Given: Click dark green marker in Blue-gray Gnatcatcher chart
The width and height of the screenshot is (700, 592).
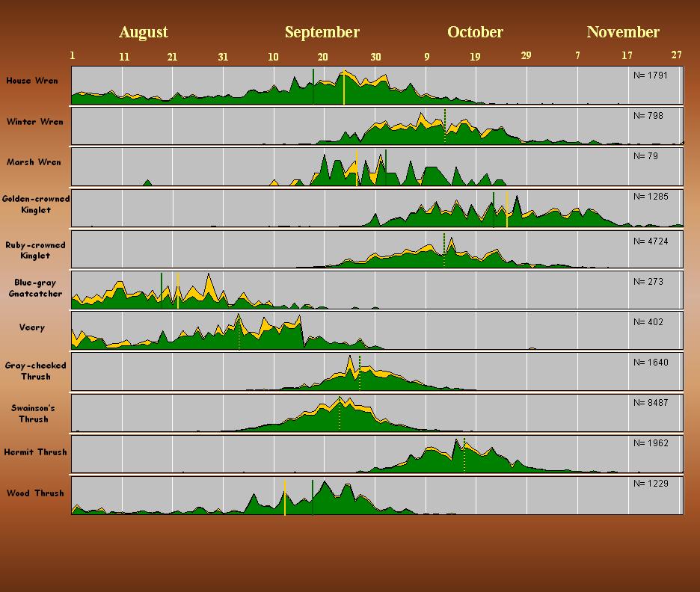Looking at the screenshot, I should [162, 289].
